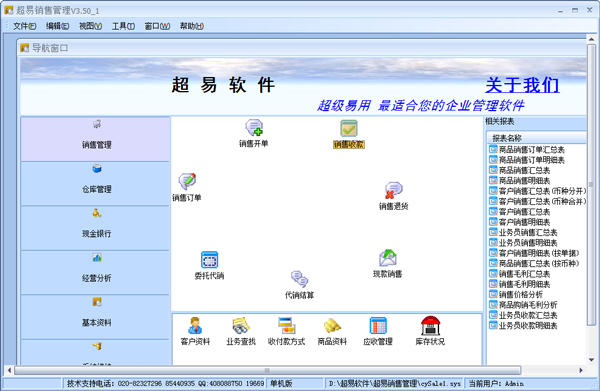
Task: Click the horizontal scrollbar thumb
Action: click(267, 370)
